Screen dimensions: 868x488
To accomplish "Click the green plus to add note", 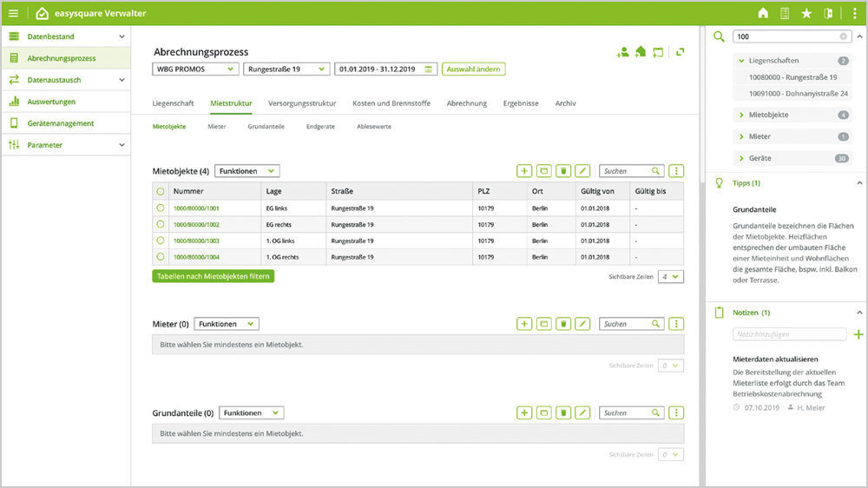I will pyautogui.click(x=858, y=334).
